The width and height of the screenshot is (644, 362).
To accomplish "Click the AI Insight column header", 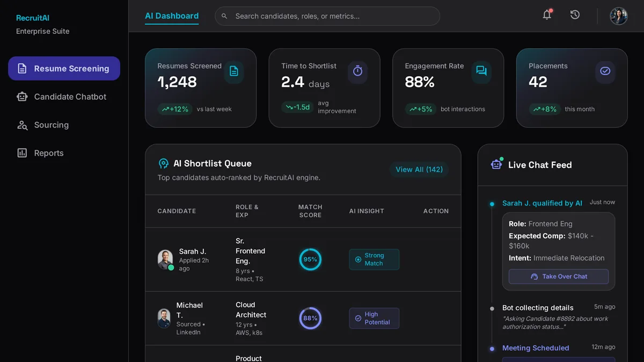I will (367, 211).
